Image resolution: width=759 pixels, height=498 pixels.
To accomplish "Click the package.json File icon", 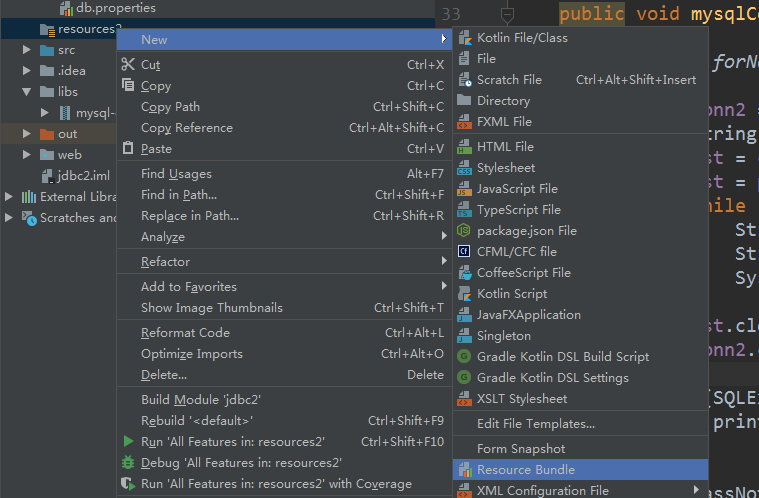I will click(464, 231).
